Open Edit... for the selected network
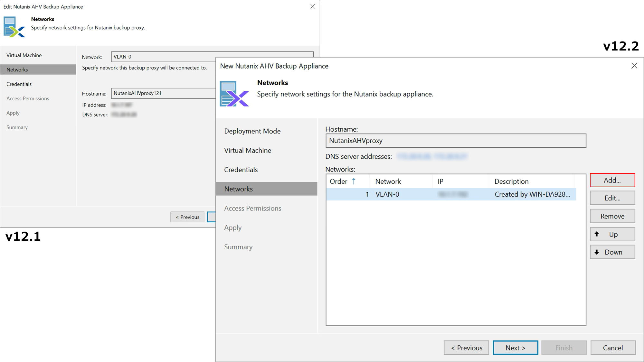 pyautogui.click(x=612, y=198)
